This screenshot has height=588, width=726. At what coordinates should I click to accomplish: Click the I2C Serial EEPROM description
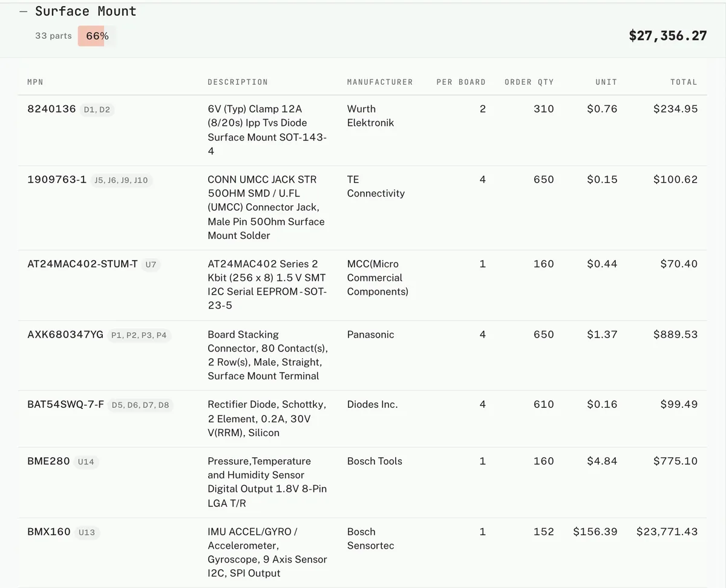pyautogui.click(x=267, y=285)
